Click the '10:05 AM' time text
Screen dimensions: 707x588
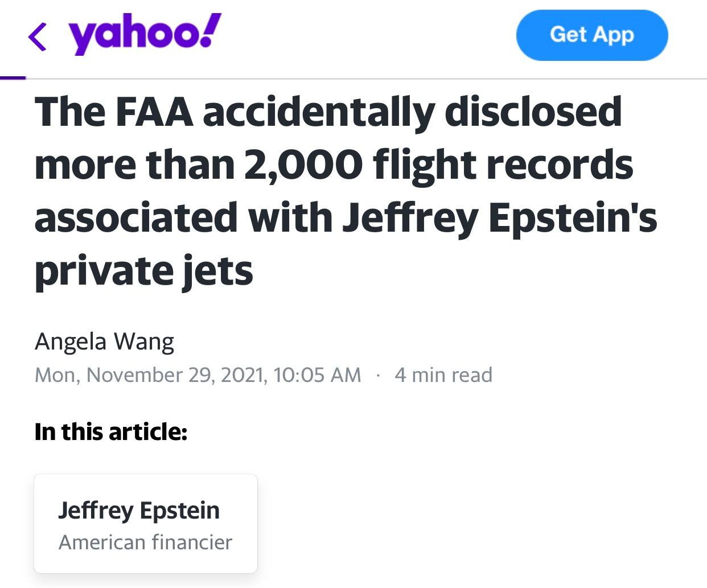coord(317,375)
